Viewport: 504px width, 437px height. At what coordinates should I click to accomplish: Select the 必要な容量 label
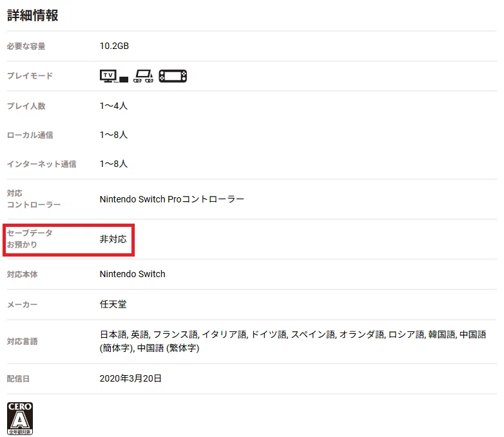click(x=26, y=46)
